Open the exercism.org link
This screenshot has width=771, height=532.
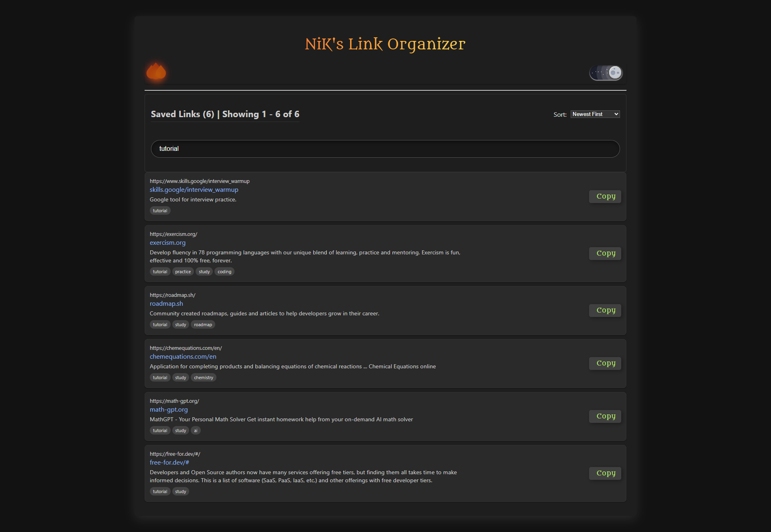pos(167,243)
